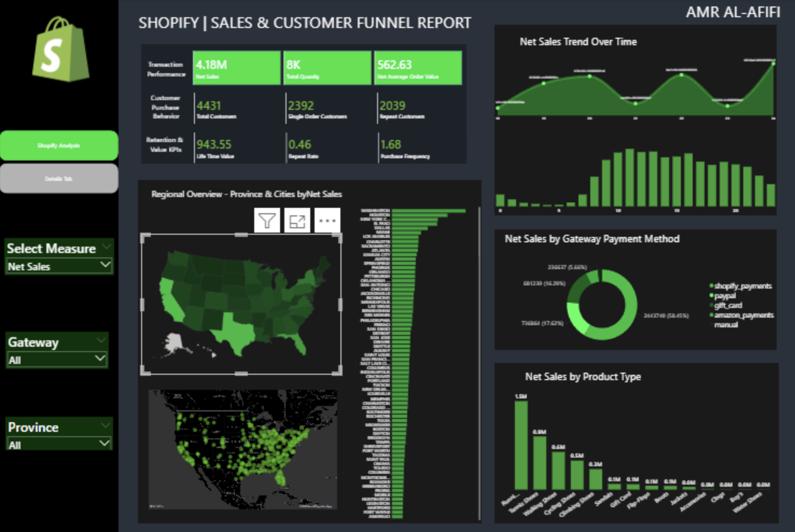Click the 4431 Total Customers value
Viewport: 795px width, 532px height.
point(209,106)
